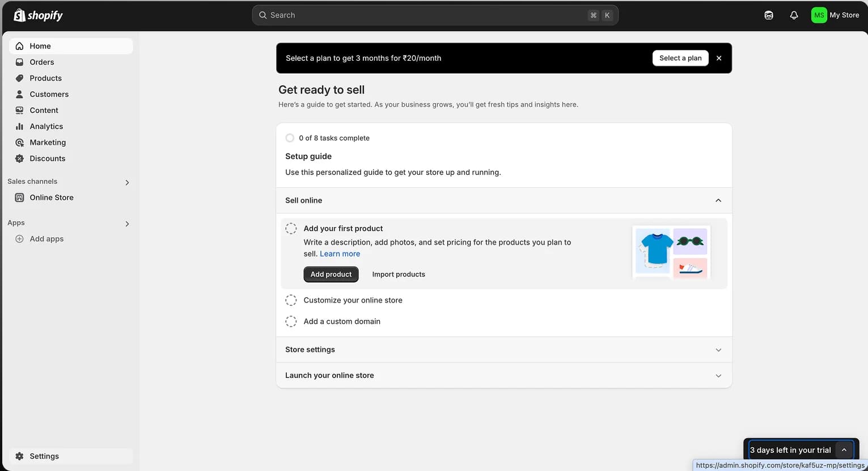Open the Learn more link
The image size is (868, 471).
[340, 254]
